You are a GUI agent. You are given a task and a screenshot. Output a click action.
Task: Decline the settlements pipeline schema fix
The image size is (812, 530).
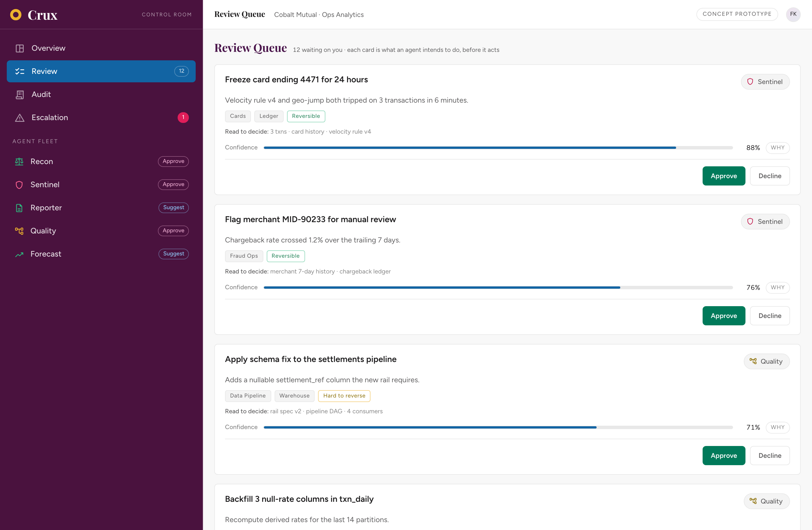[x=770, y=456]
